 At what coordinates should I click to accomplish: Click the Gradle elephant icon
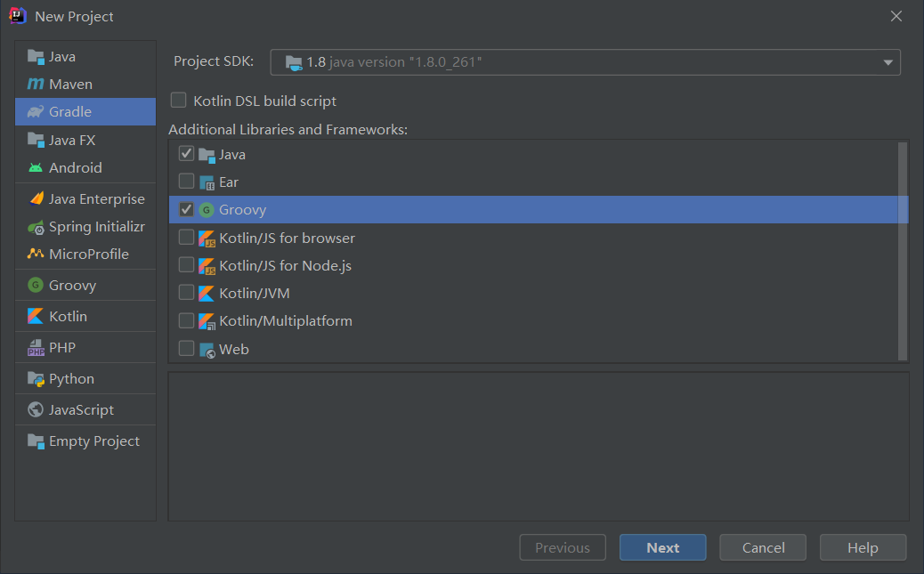point(36,111)
